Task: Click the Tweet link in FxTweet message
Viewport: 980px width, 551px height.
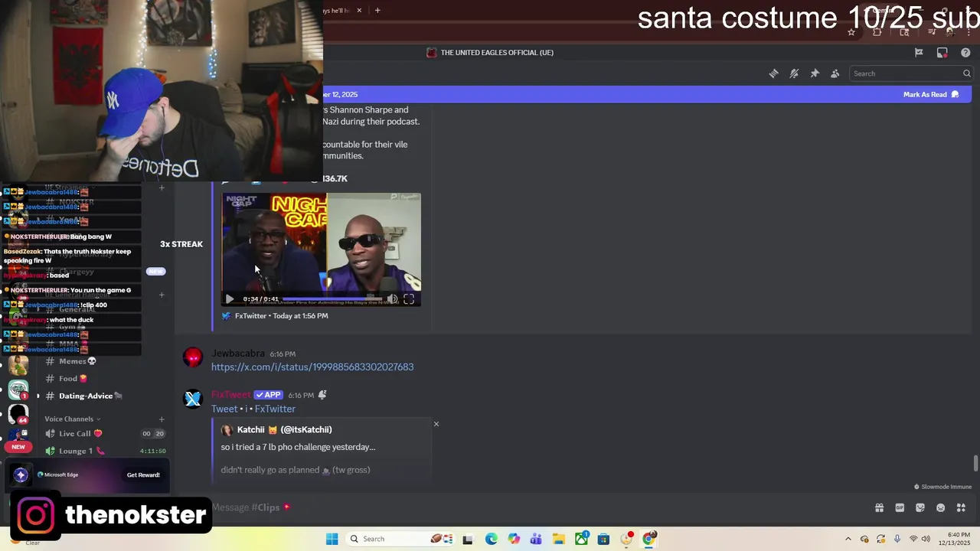Action: coord(224,409)
